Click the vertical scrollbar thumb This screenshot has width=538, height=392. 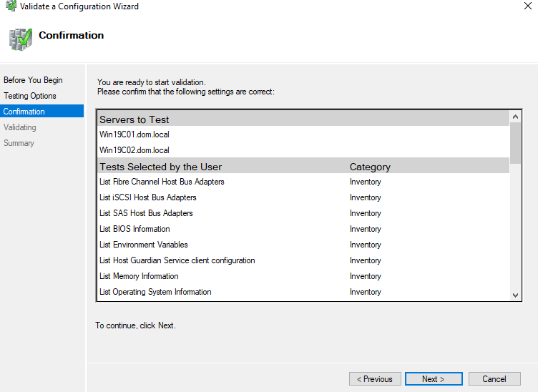coord(516,142)
